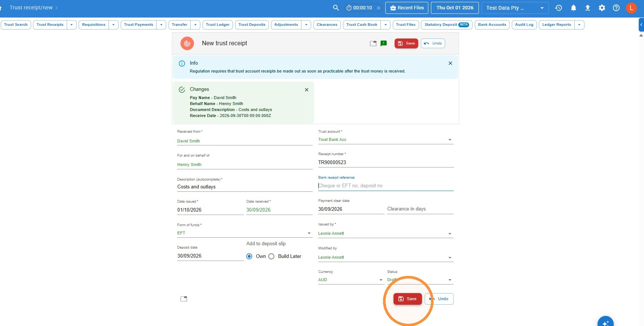Click the timer stop square icon
Viewport: 644px width, 326px height.
[379, 8]
